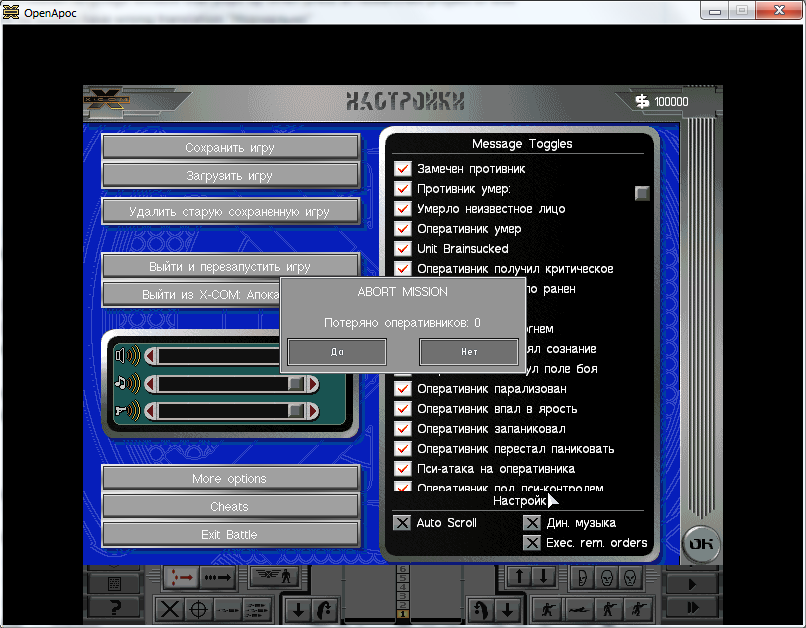This screenshot has width=806, height=628.
Task: Select map level 6 marker
Action: coord(402,569)
